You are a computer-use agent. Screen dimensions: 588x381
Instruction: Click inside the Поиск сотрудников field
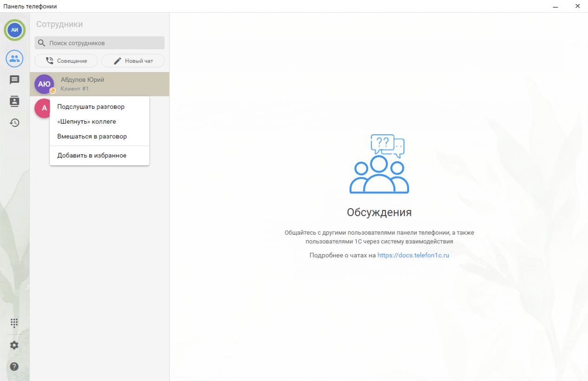[x=105, y=43]
